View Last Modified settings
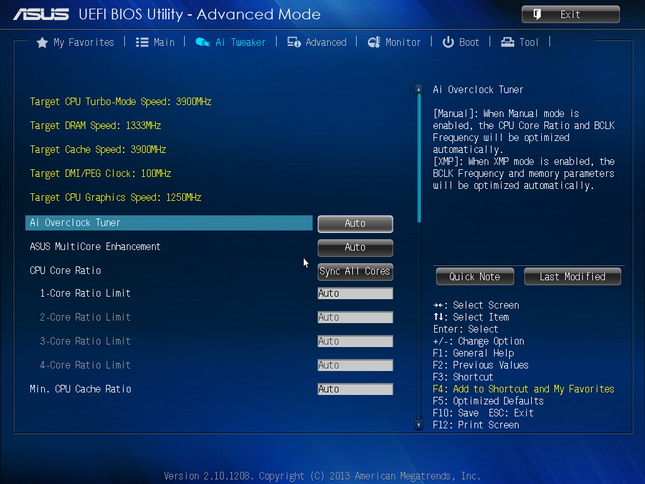 572,277
